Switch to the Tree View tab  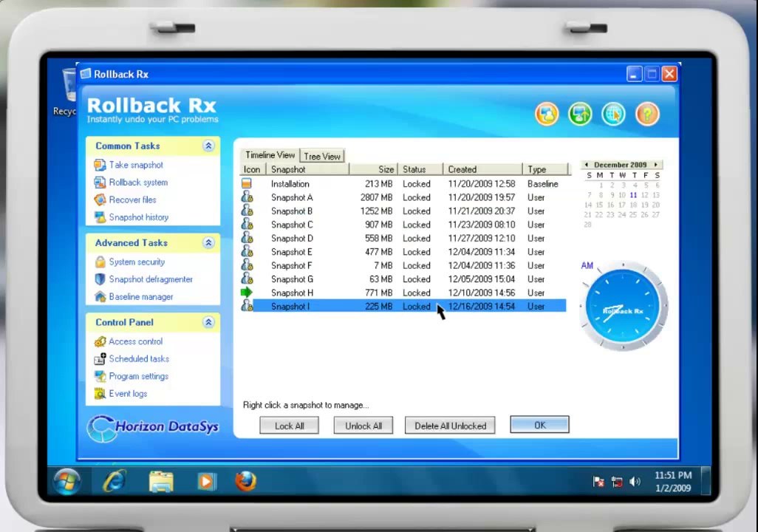click(x=322, y=156)
